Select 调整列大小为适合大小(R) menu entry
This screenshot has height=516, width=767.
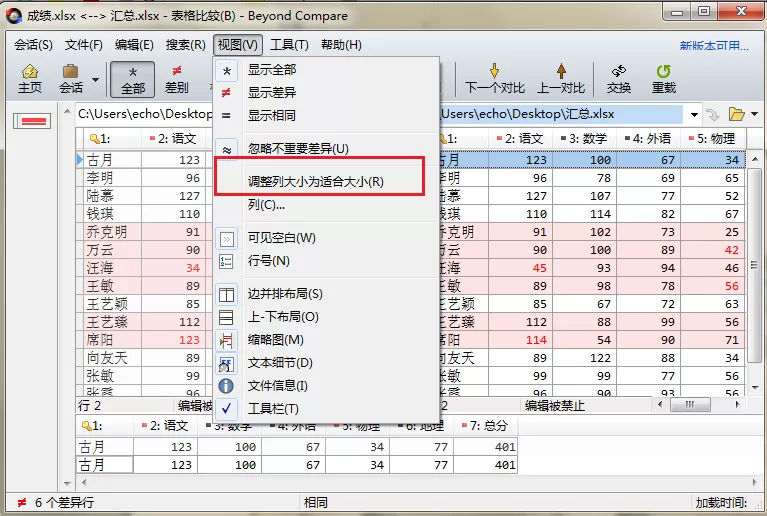326,182
